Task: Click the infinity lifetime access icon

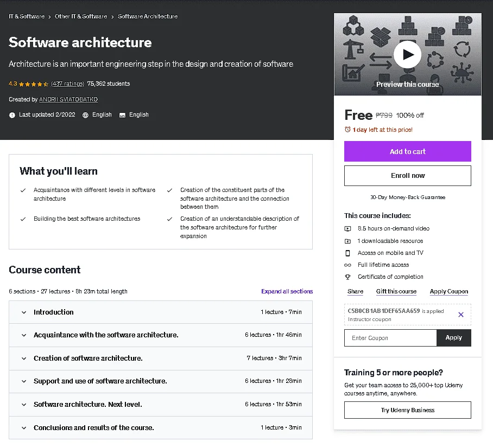Action: 347,265
